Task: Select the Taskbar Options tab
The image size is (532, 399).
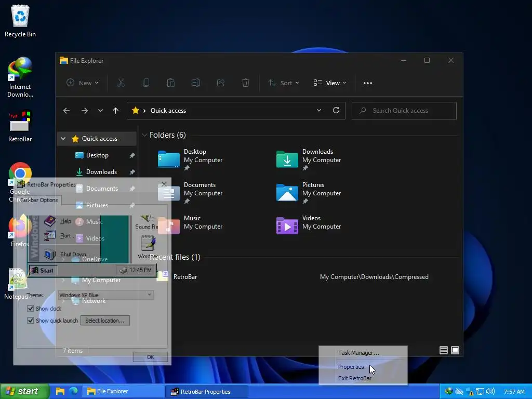Action: click(39, 200)
